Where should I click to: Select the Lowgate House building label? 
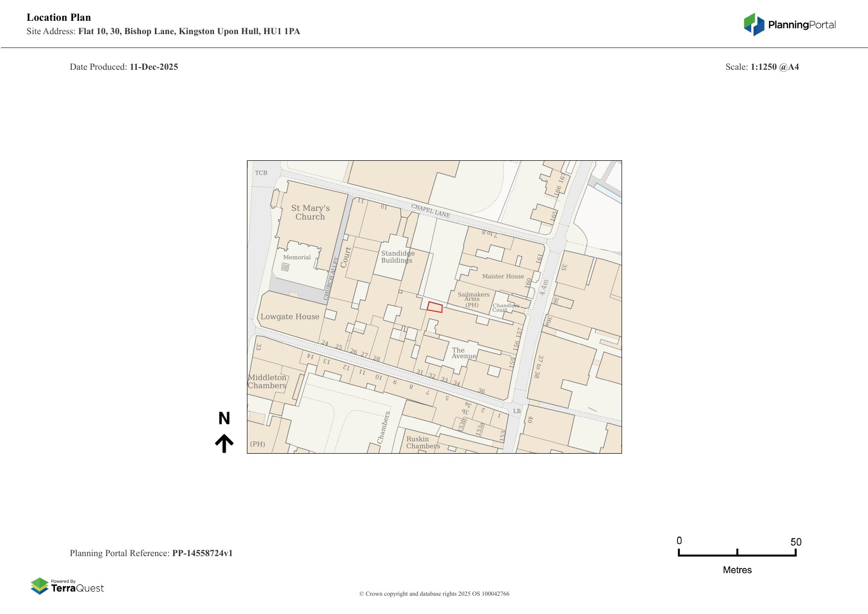[x=289, y=317]
